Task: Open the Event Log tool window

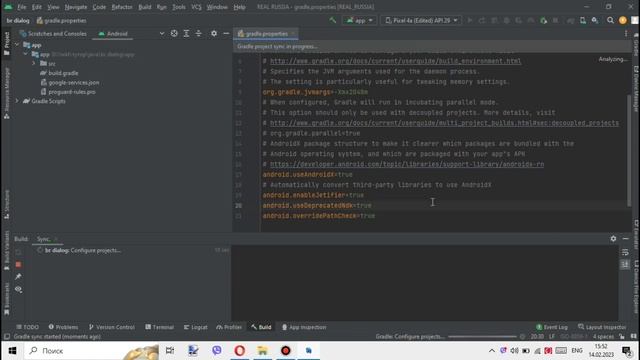Action: coord(552,327)
